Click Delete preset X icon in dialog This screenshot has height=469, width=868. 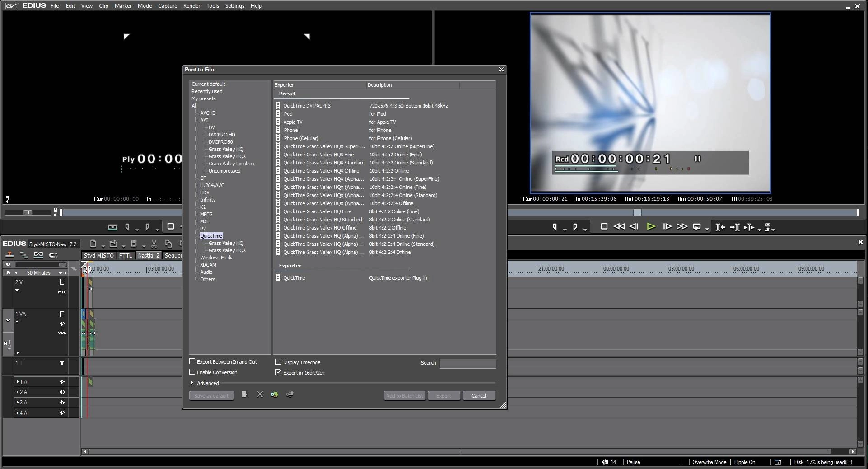click(260, 394)
